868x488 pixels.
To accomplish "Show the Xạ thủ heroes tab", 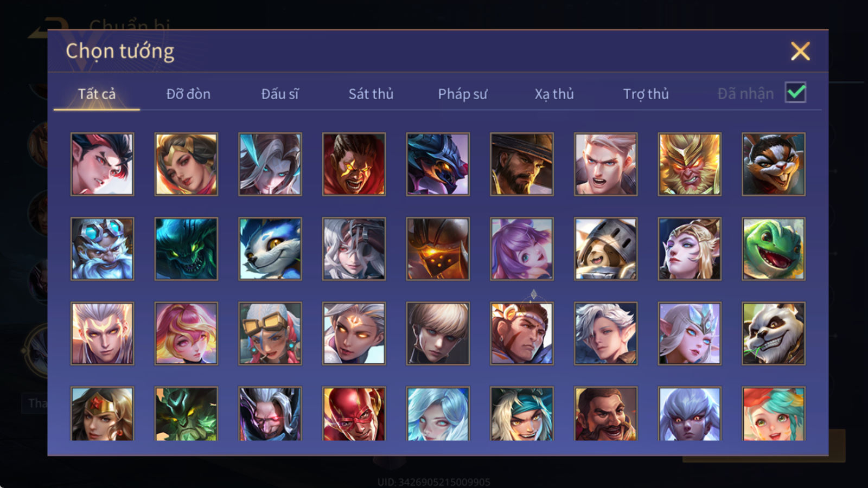I will pos(554,94).
